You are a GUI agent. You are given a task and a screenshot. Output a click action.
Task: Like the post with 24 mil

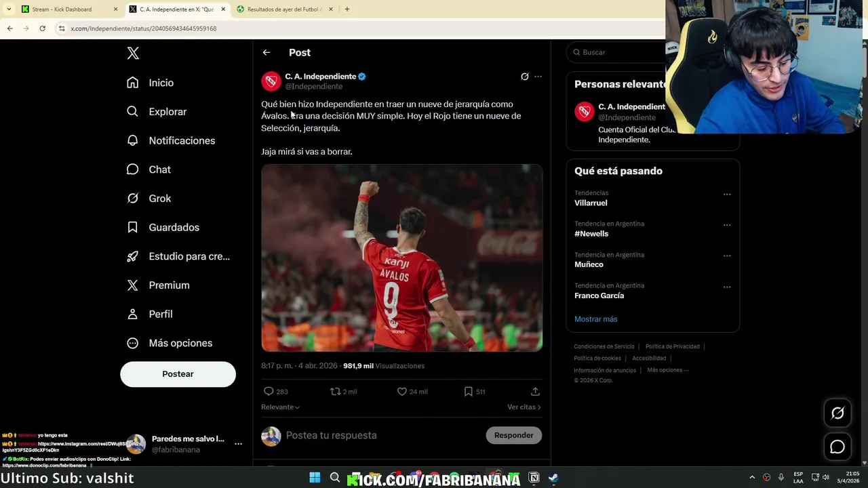point(401,391)
